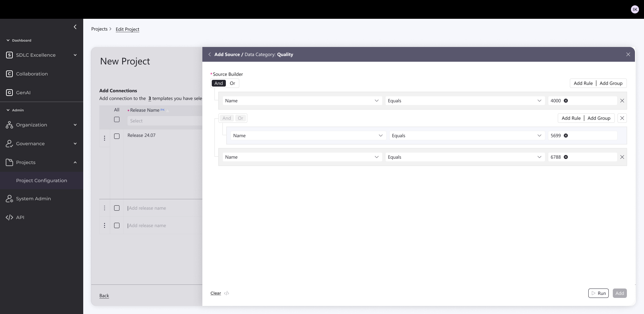Viewport: 644px width, 314px height.
Task: Open Name field dropdown in 5699 rule
Action: (x=308, y=136)
